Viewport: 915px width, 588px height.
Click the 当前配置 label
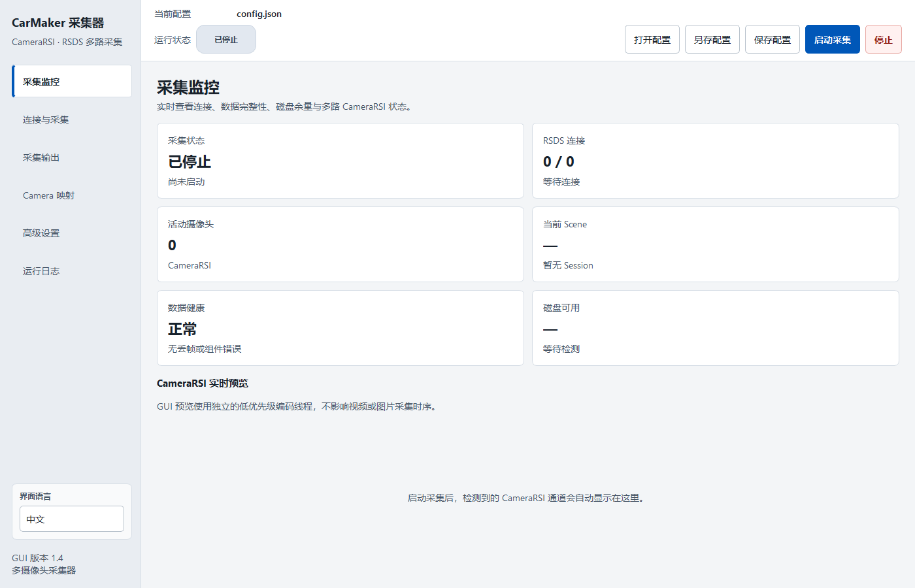[173, 14]
